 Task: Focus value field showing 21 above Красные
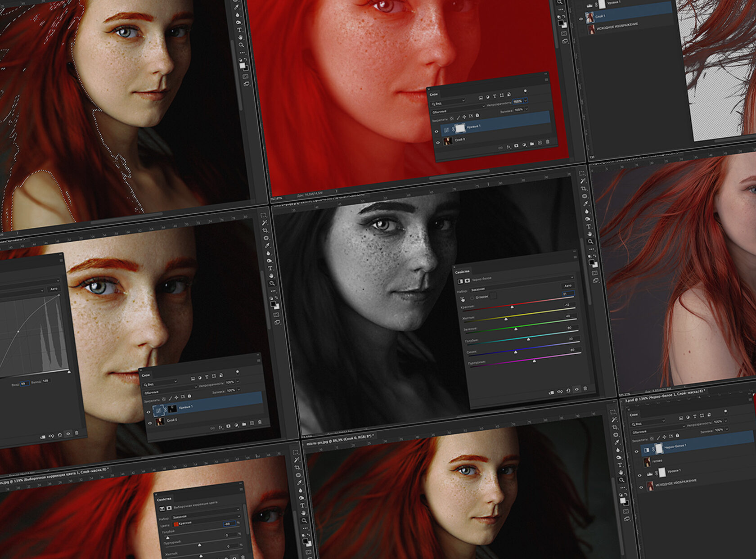pos(568,294)
